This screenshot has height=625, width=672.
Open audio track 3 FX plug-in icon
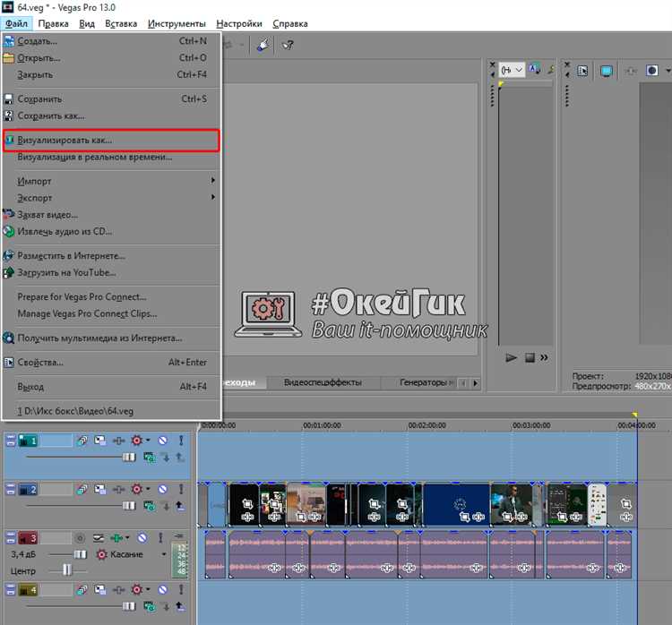tap(116, 537)
